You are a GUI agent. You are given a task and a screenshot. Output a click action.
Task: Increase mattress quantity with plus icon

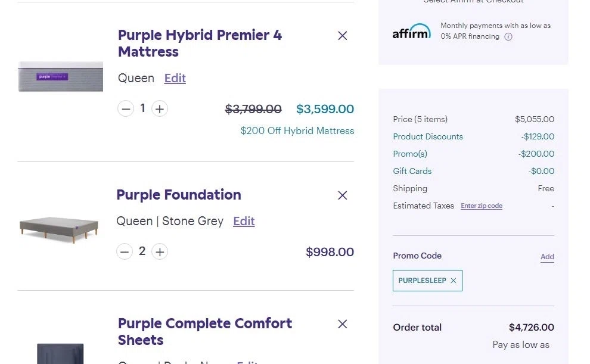click(x=160, y=108)
